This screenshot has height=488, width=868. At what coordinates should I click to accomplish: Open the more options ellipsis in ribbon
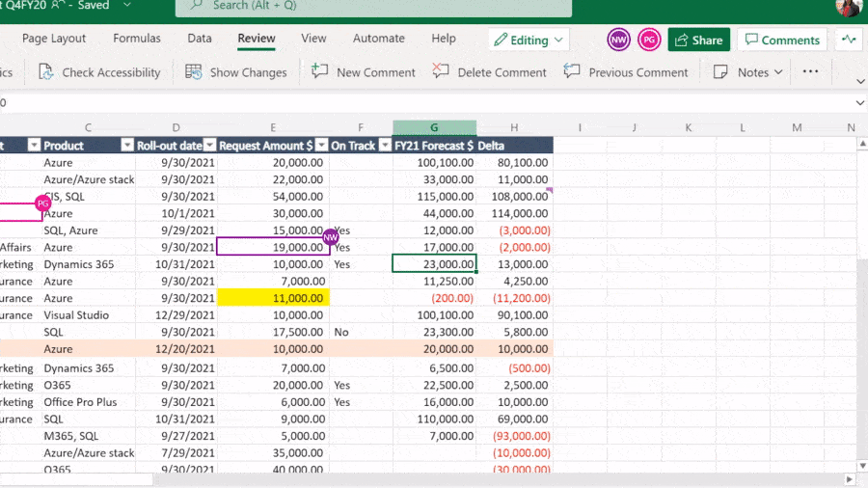click(x=810, y=72)
